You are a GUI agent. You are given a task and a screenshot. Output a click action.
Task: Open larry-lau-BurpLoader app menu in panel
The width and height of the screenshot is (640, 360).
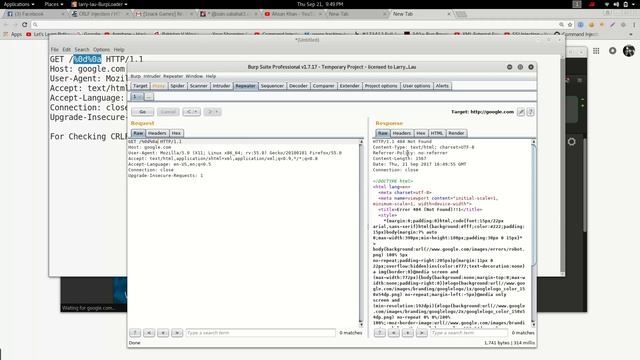coord(99,4)
